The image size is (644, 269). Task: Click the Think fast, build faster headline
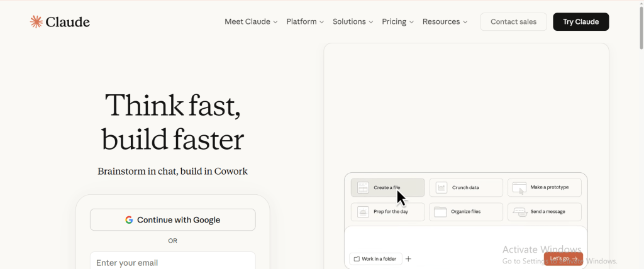tap(172, 122)
